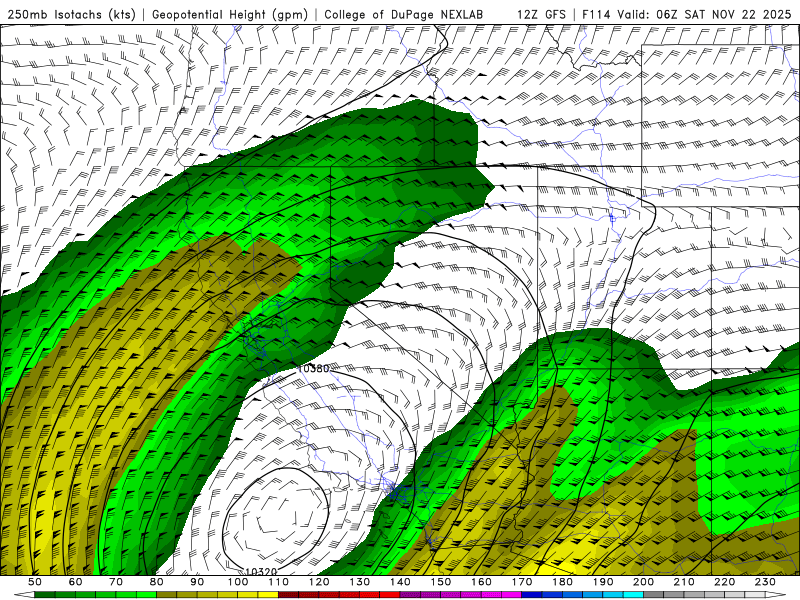Viewport: 800px width, 600px height.
Task: Click the 180 value on the color scale
Action: coord(562,582)
